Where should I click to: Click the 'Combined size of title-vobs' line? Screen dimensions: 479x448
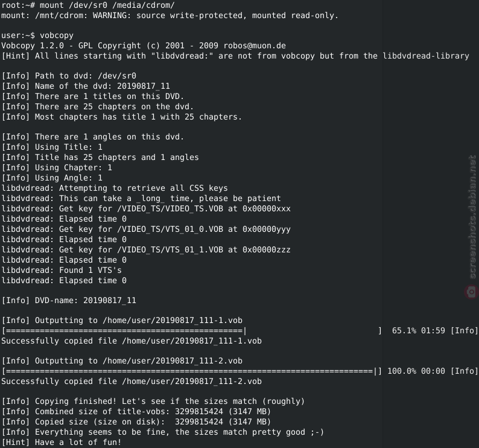[136, 412]
